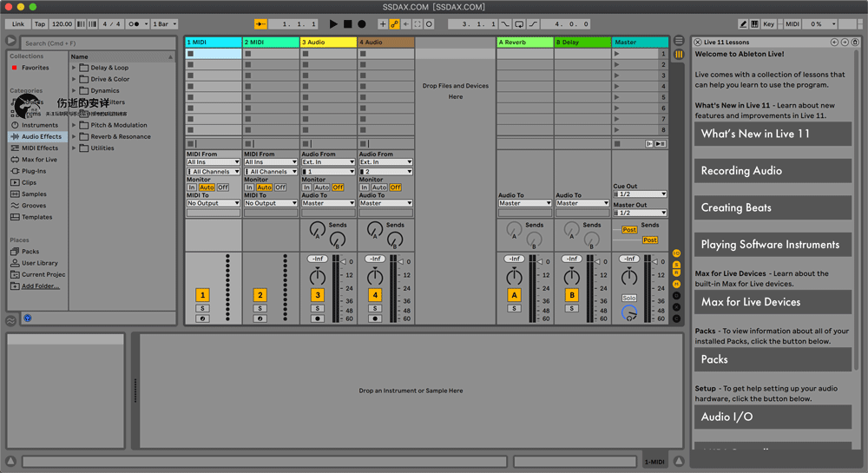Click the browser preview headphone icon
Image resolution: width=868 pixels, height=473 pixels.
coord(28,319)
